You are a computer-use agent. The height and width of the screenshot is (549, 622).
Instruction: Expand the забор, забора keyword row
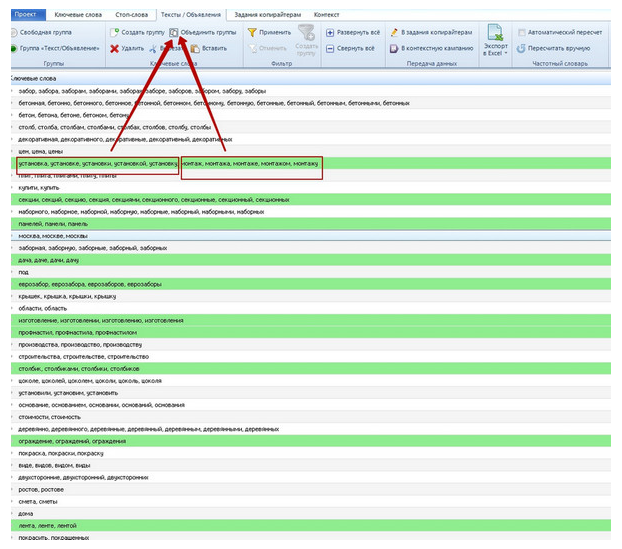coord(13,91)
